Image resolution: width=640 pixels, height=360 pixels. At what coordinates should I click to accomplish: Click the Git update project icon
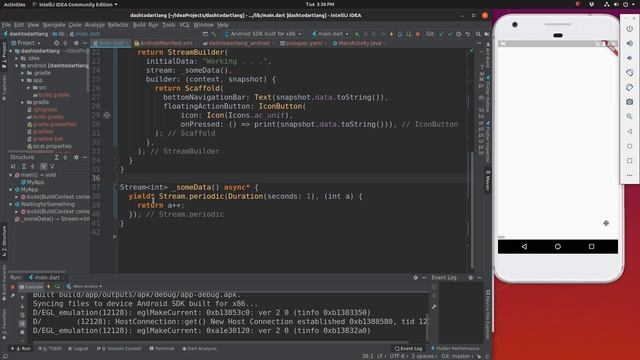(441, 34)
